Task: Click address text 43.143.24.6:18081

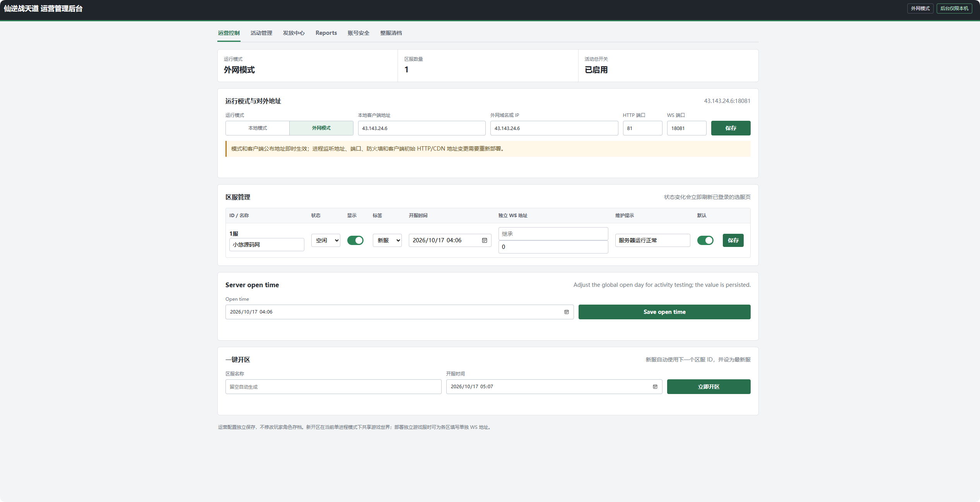Action: tap(727, 101)
